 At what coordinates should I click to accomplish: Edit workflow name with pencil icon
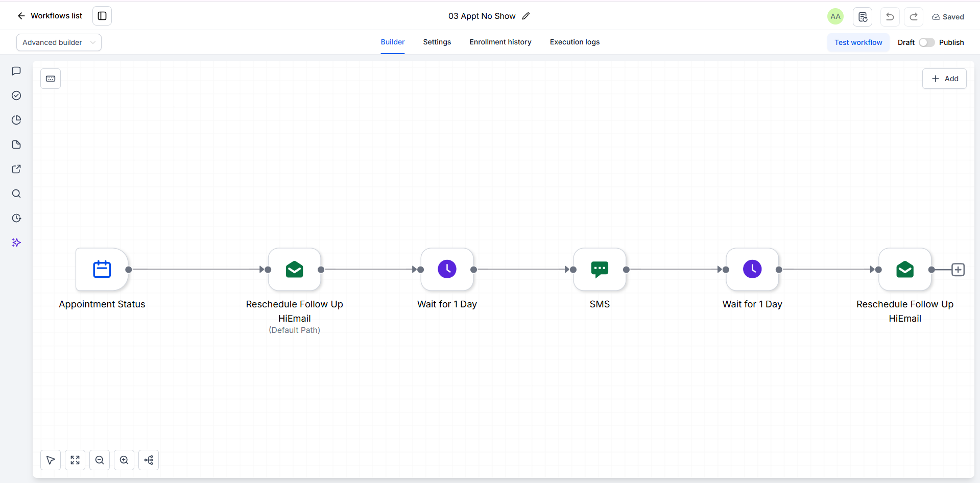[x=526, y=16]
